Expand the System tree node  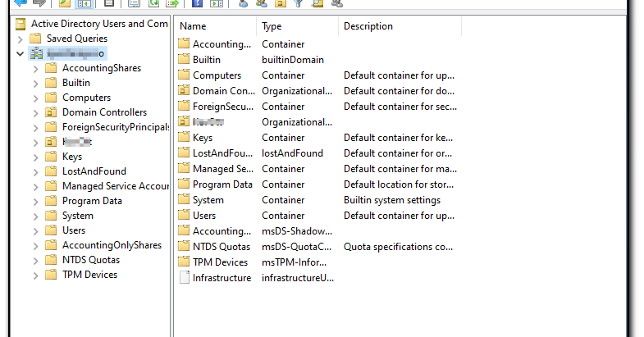point(36,216)
